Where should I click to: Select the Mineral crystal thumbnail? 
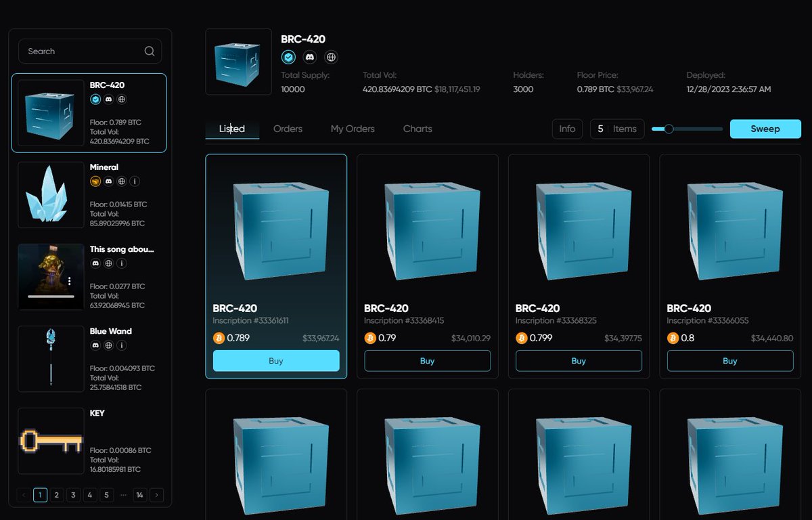[51, 195]
